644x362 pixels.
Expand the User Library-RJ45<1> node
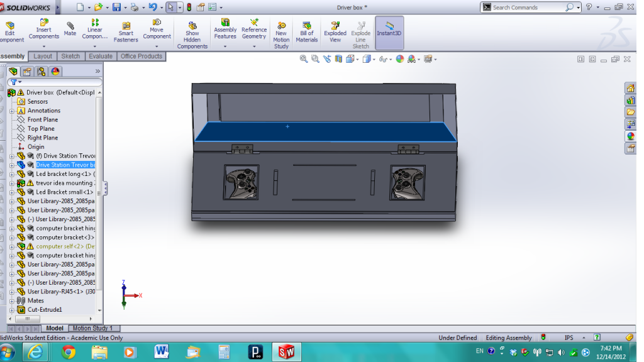tap(12, 292)
